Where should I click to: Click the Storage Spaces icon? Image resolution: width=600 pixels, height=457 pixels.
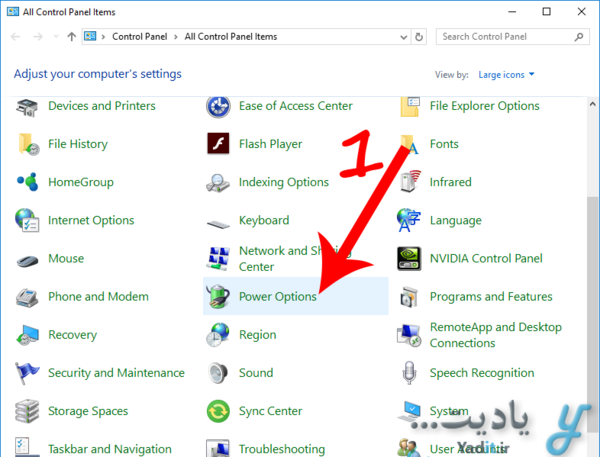pos(27,411)
